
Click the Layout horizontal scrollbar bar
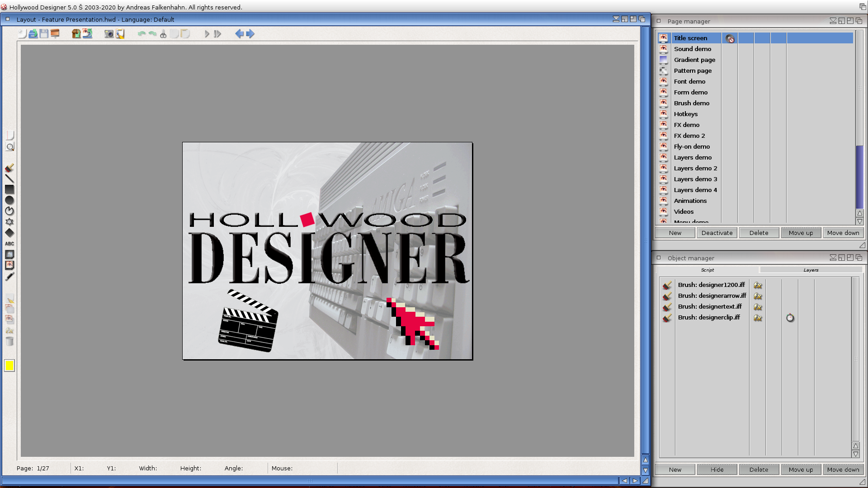coord(310,481)
